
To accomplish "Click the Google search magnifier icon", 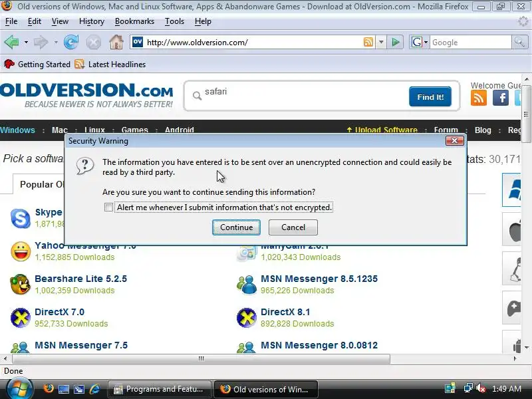I will coord(519,42).
